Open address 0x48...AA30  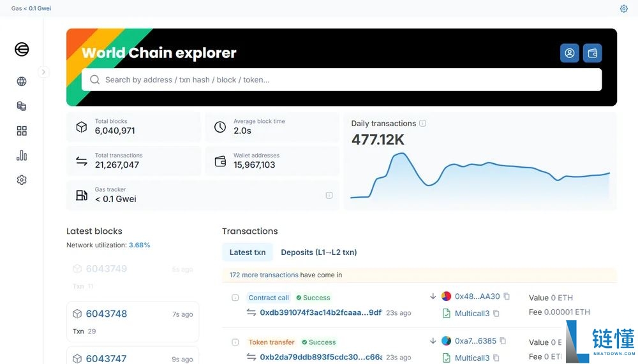click(x=477, y=296)
